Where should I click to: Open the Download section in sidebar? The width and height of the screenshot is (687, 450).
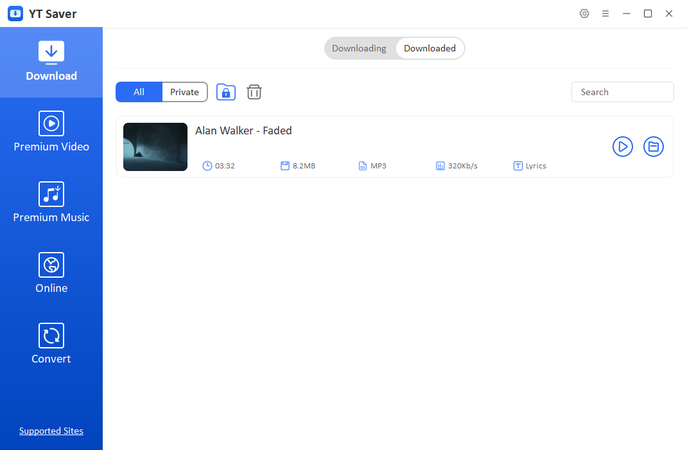[x=51, y=62]
